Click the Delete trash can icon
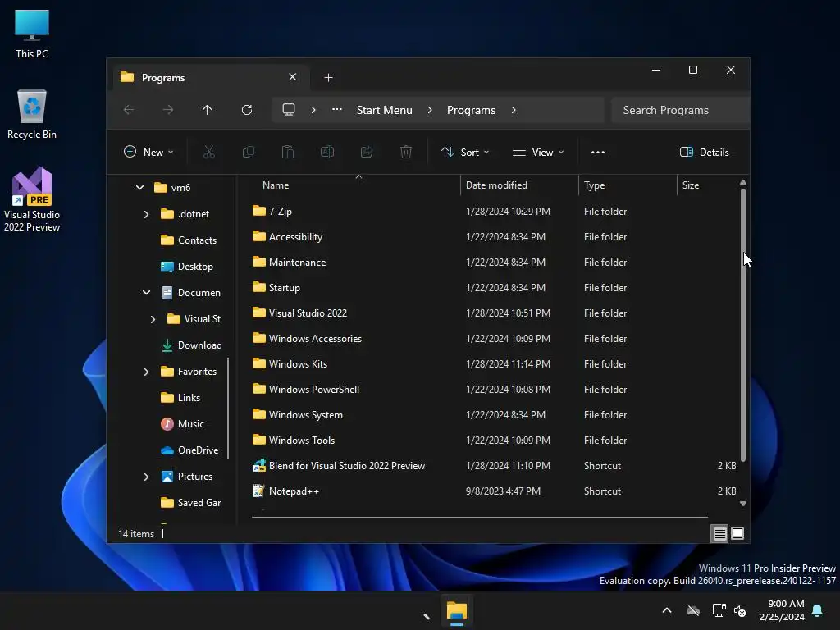 click(406, 152)
